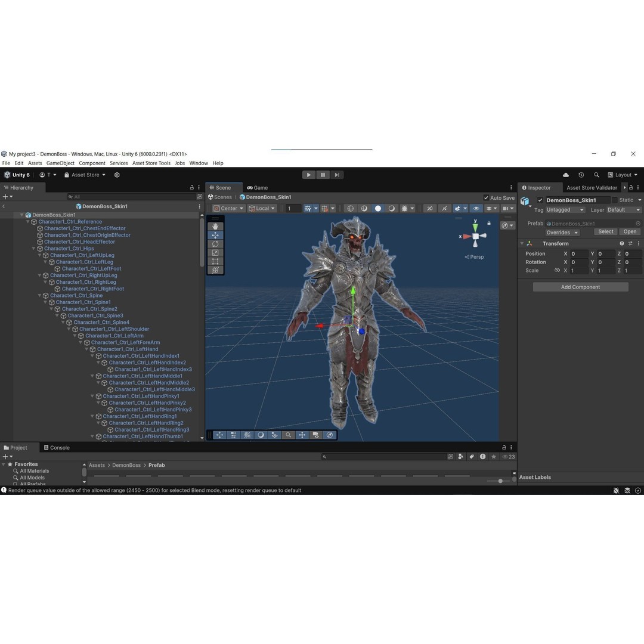The width and height of the screenshot is (644, 644).
Task: Select the Rotate tool
Action: click(x=215, y=244)
